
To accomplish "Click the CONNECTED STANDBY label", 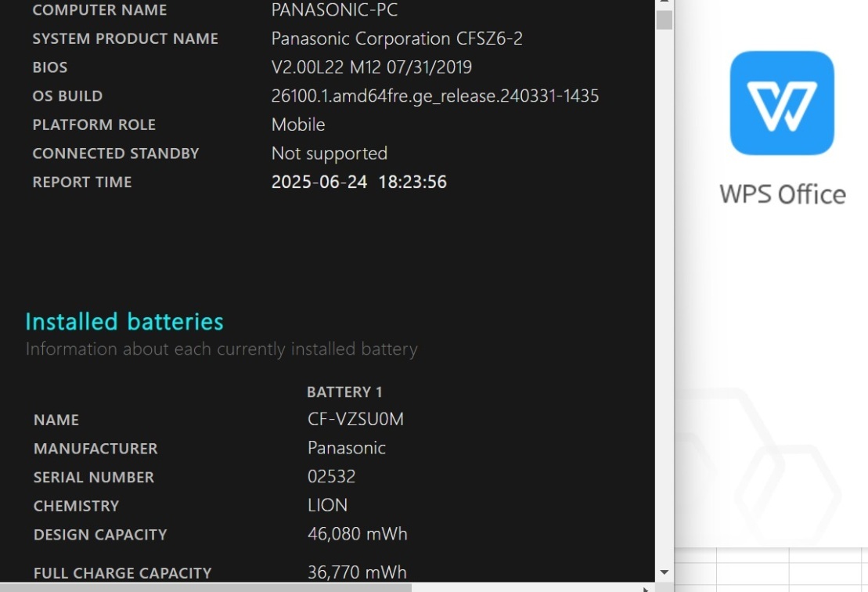I will click(116, 154).
